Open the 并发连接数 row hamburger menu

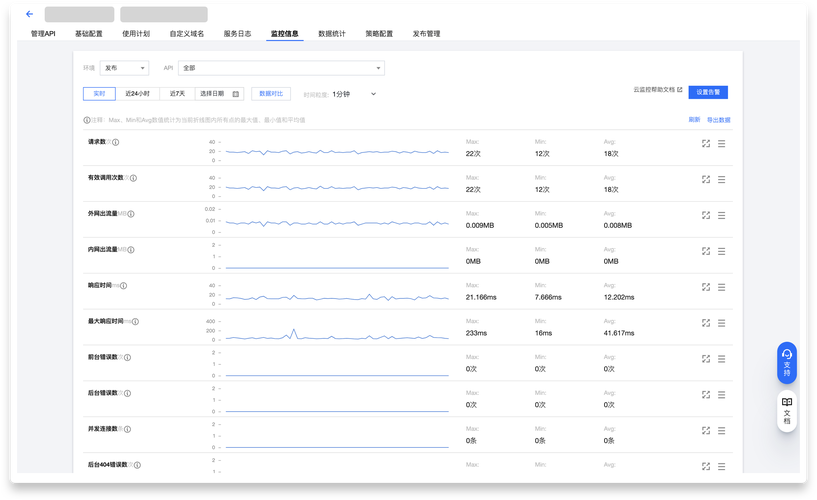[x=721, y=431]
